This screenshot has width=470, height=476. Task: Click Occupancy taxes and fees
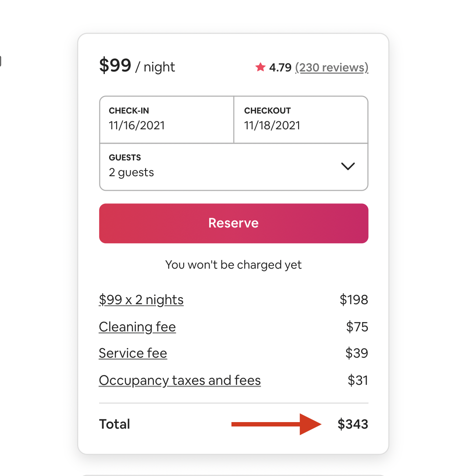tap(180, 380)
